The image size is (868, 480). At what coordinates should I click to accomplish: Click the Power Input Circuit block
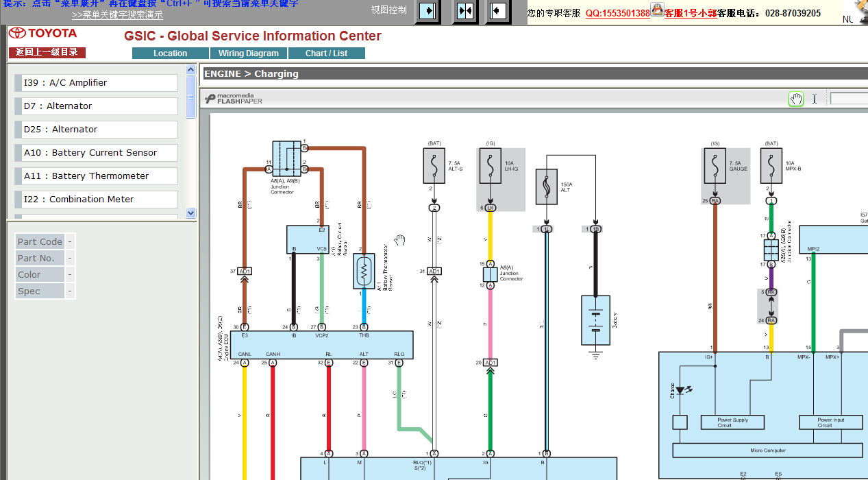pyautogui.click(x=830, y=422)
